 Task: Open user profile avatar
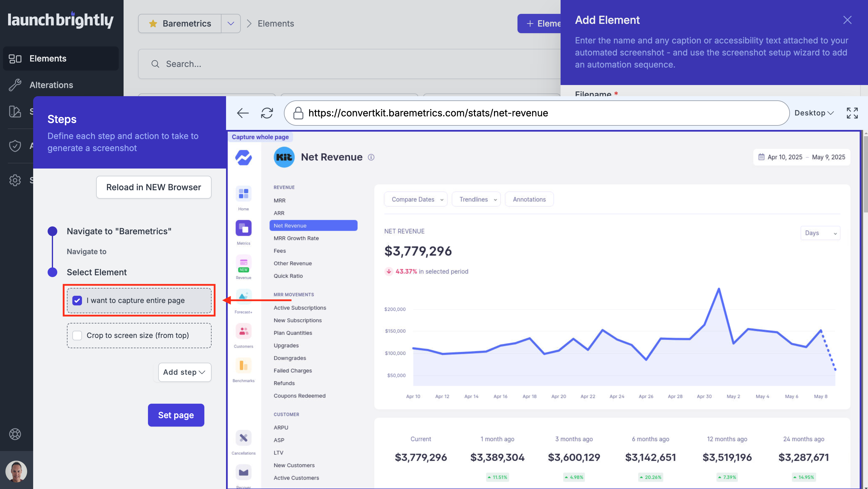click(x=16, y=471)
